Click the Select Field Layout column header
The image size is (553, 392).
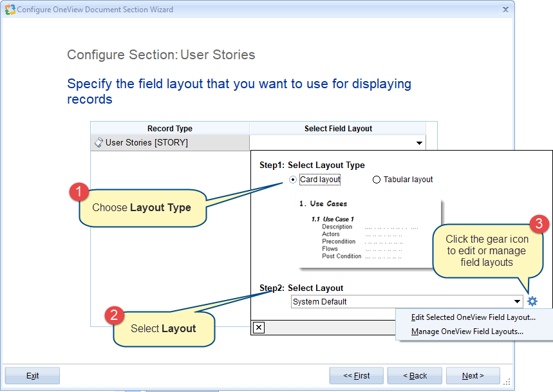click(338, 129)
